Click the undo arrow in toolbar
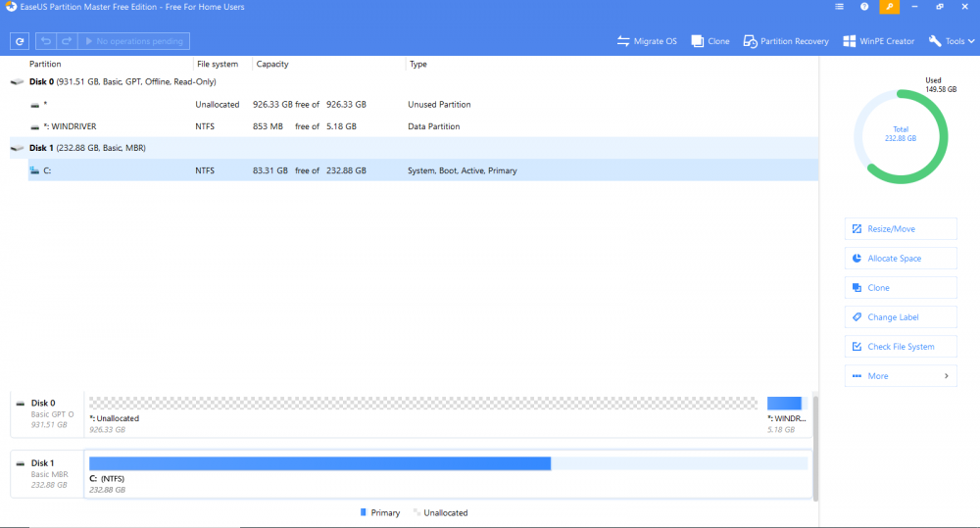Image resolution: width=980 pixels, height=528 pixels. (46, 41)
